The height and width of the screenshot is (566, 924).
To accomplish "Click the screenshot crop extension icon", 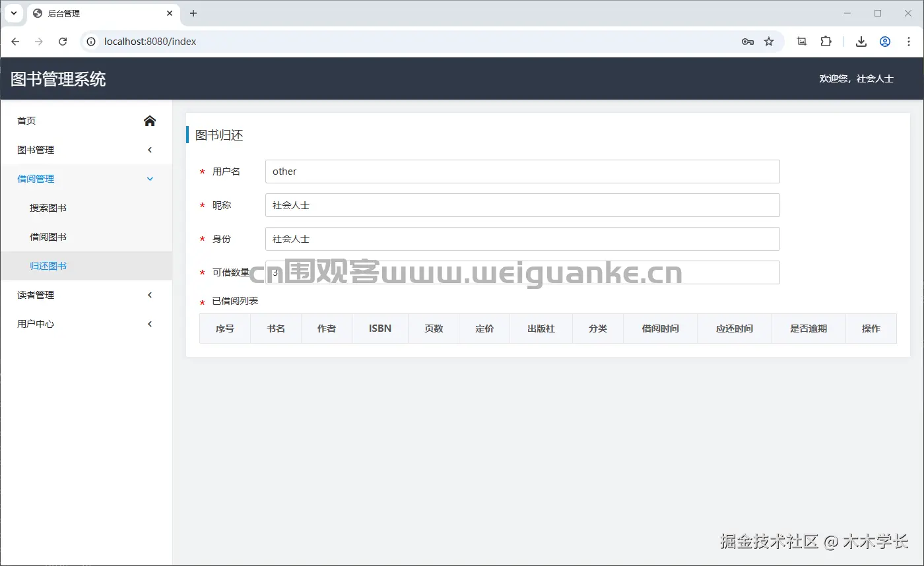I will pyautogui.click(x=802, y=42).
